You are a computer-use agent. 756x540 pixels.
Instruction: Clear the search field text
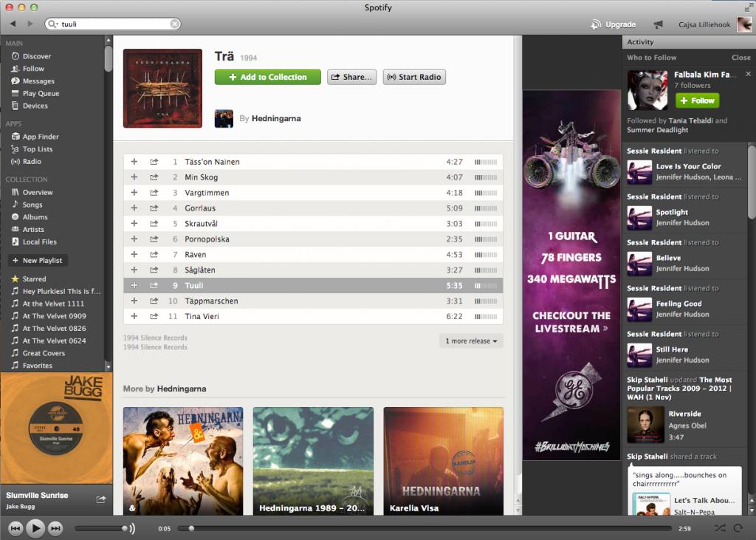pos(174,24)
